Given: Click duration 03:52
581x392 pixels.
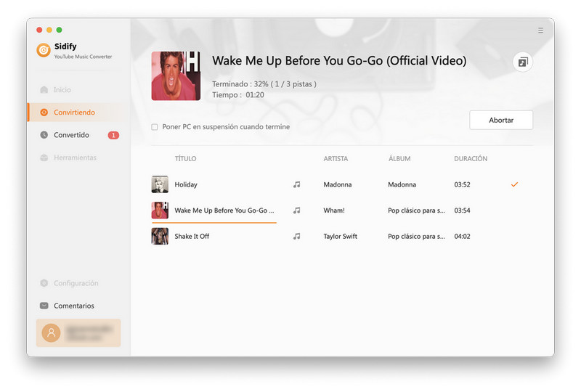Looking at the screenshot, I should click(x=462, y=184).
